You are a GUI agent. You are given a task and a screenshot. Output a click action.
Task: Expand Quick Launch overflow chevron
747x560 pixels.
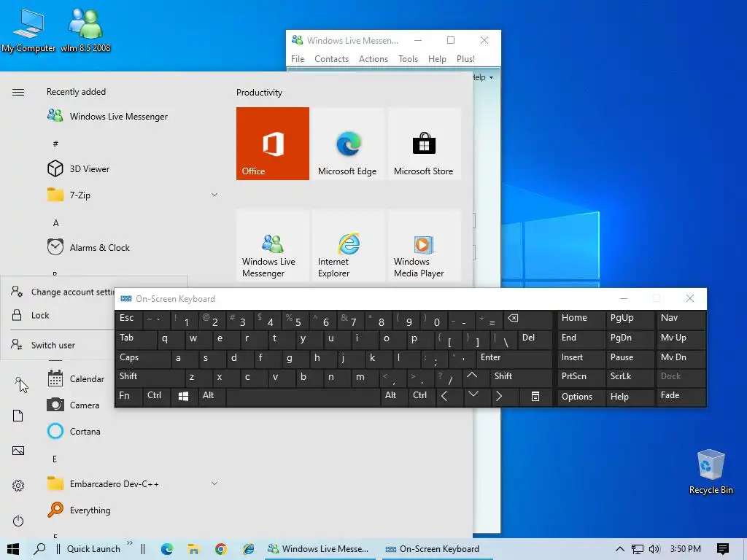click(x=130, y=543)
